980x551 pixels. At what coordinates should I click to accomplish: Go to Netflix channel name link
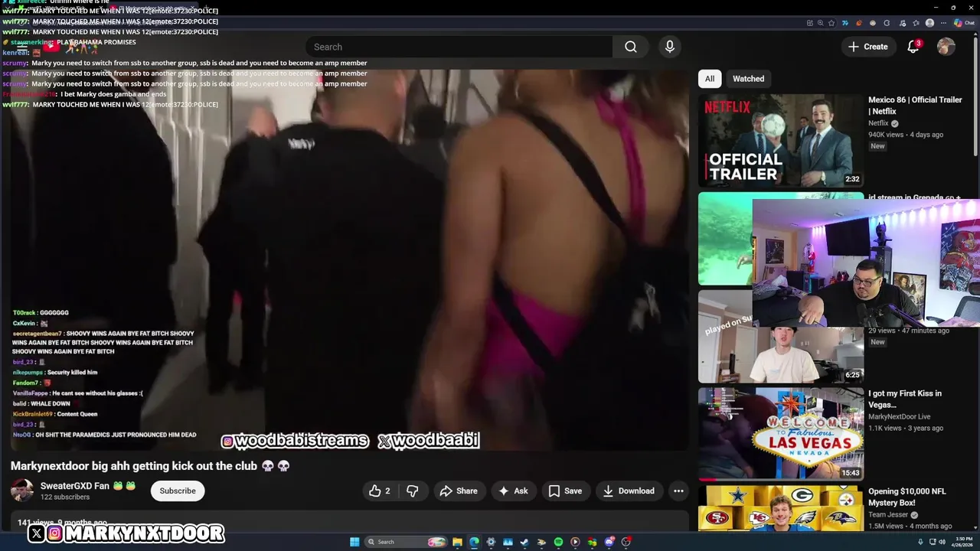[x=878, y=123]
